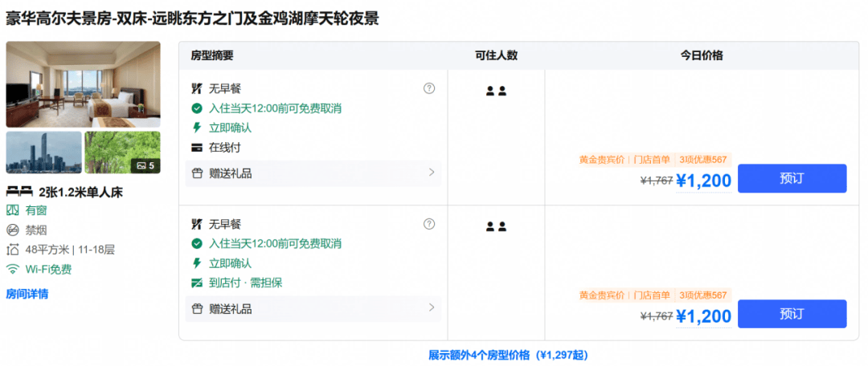Click the struck-through ¥1,767 price in second row
The image size is (868, 366).
[657, 316]
